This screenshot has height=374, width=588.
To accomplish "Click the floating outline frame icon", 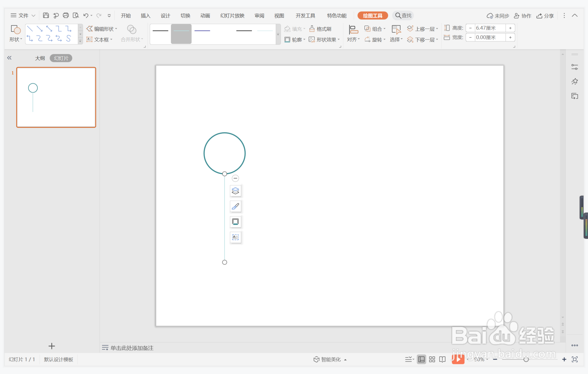I will coord(235,222).
